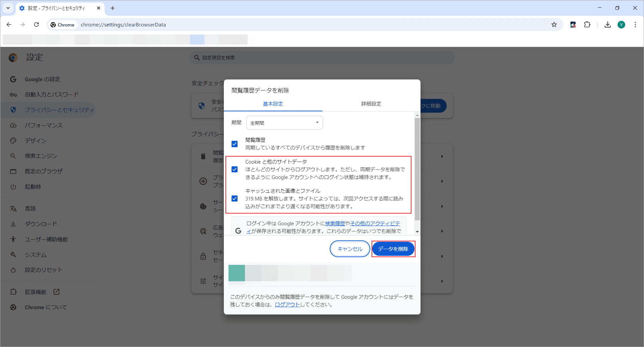Open the 検索履歴 link
Viewport: 644px width, 347px height.
click(x=335, y=223)
